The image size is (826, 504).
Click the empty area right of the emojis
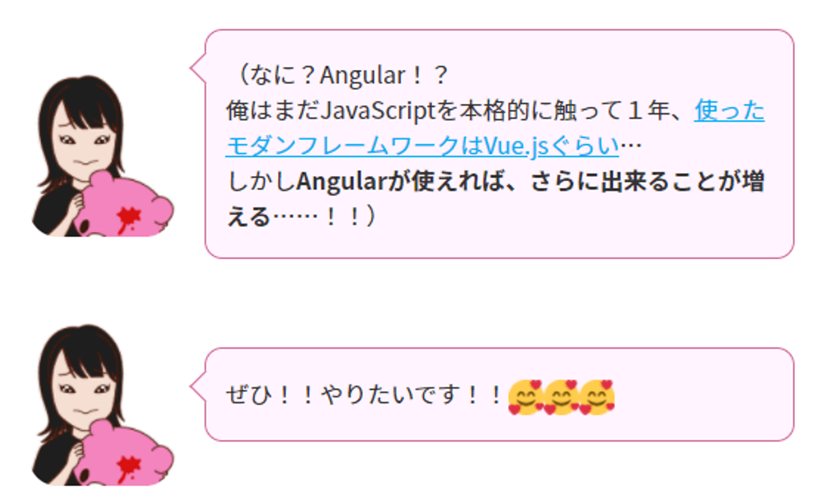(x=703, y=396)
